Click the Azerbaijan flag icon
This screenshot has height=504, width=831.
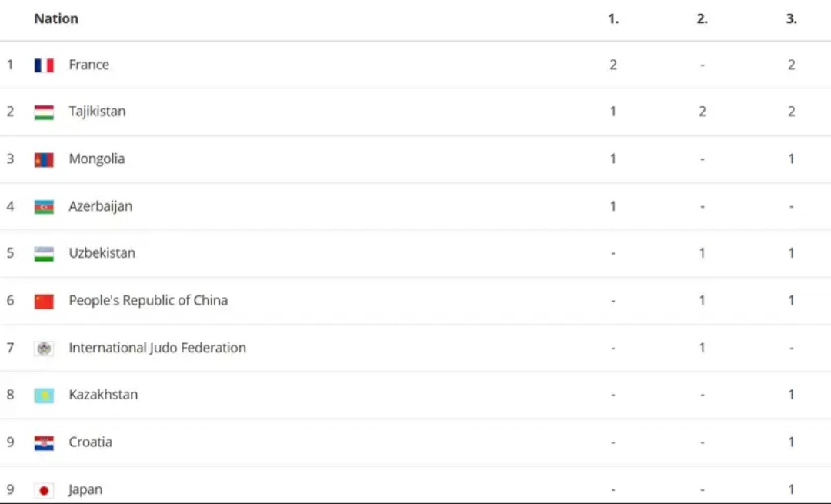[x=44, y=207]
